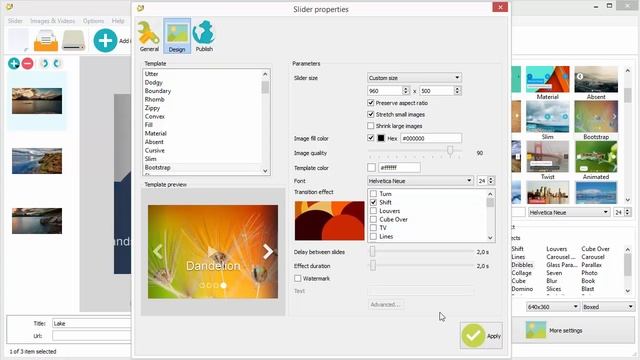
Task: Click the rotate right icon in main window
Action: point(57,64)
